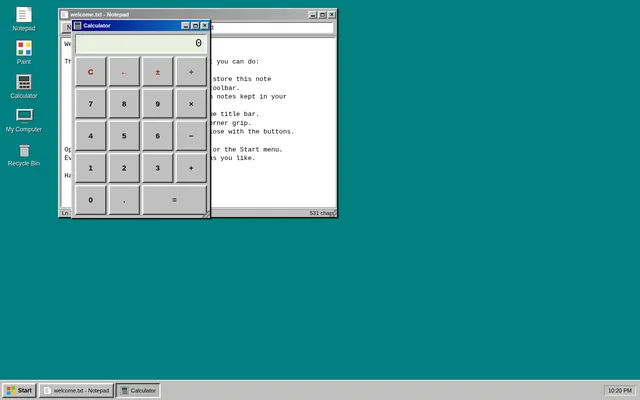Click the Notepad filename field in toolbar
The height and width of the screenshot is (400, 640).
271,28
